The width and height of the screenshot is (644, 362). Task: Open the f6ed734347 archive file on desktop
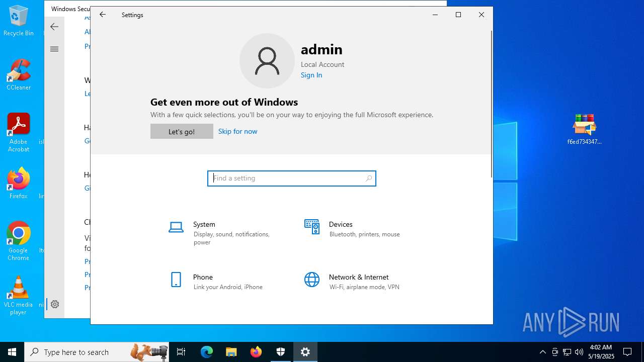tap(584, 129)
